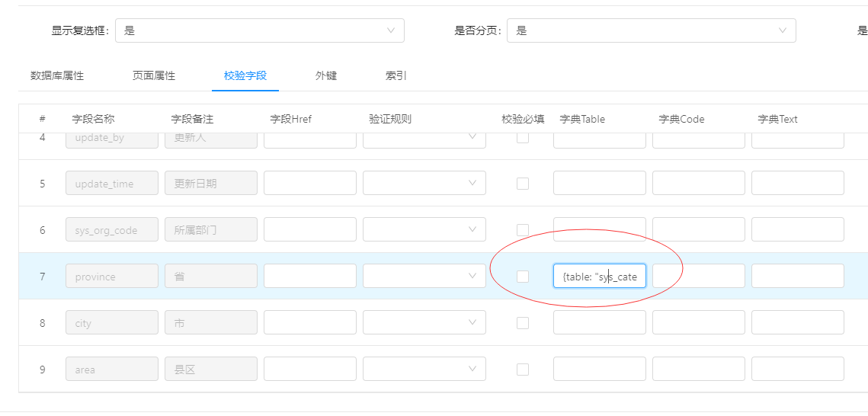Click the 更新日期 field remark

[211, 183]
